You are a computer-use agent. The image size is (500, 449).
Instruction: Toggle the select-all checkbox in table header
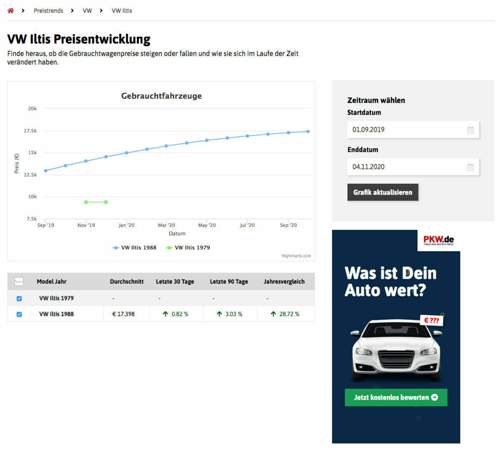tap(19, 282)
